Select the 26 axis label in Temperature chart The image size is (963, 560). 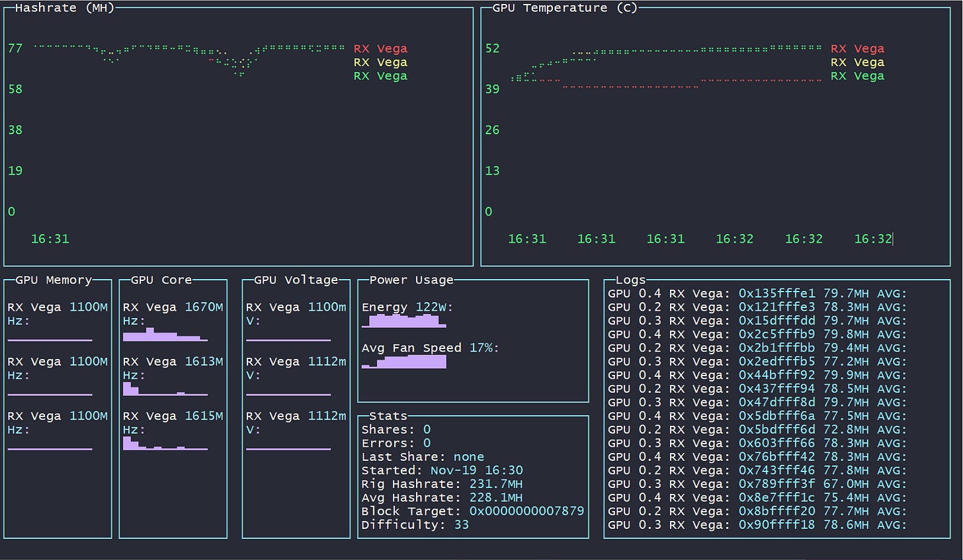click(492, 130)
